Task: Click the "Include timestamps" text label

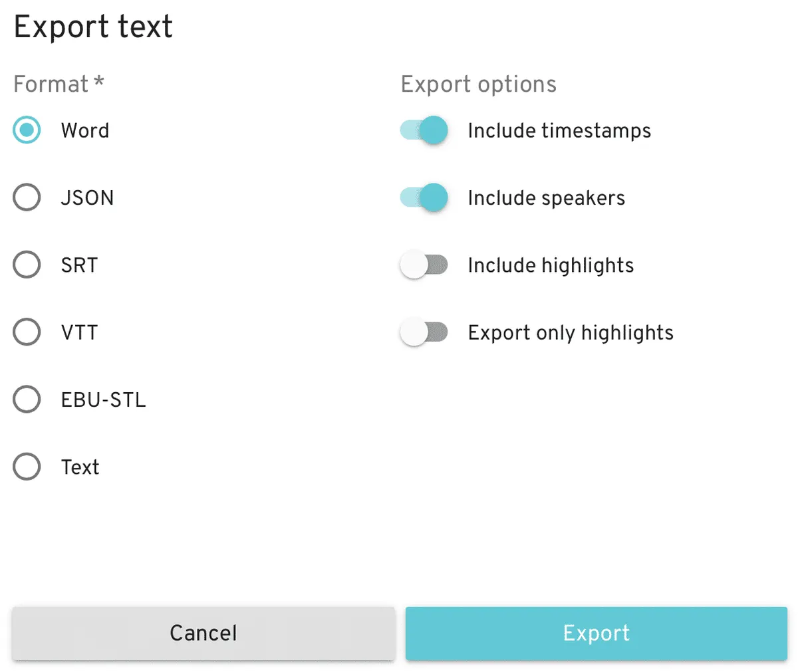Action: [x=559, y=131]
